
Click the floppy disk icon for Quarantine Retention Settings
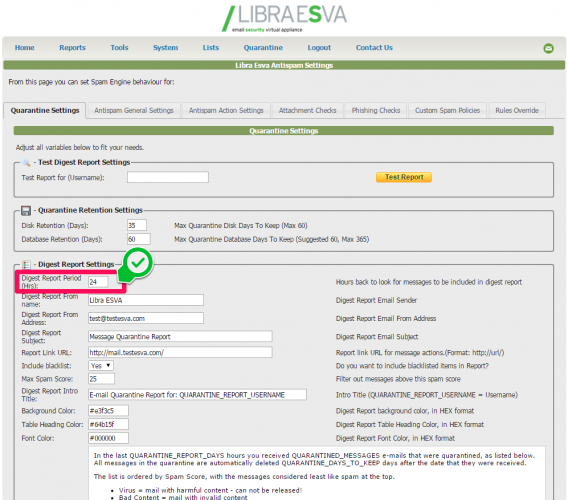pyautogui.click(x=26, y=211)
